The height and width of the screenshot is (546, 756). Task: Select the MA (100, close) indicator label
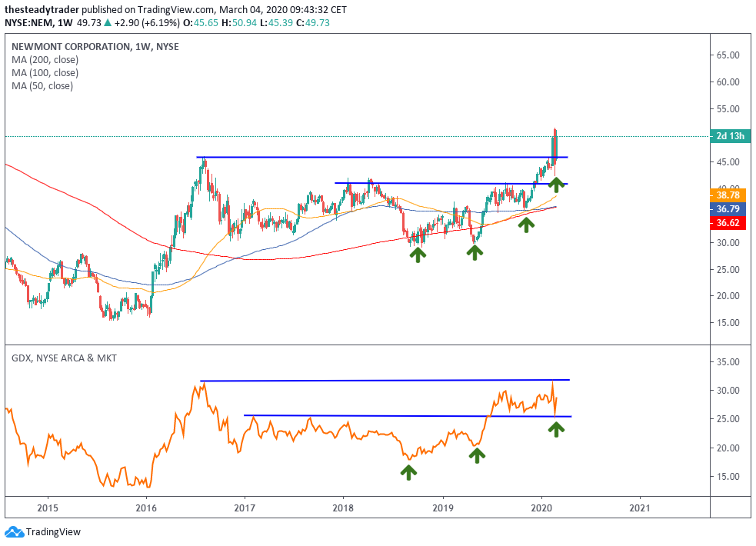pos(45,73)
